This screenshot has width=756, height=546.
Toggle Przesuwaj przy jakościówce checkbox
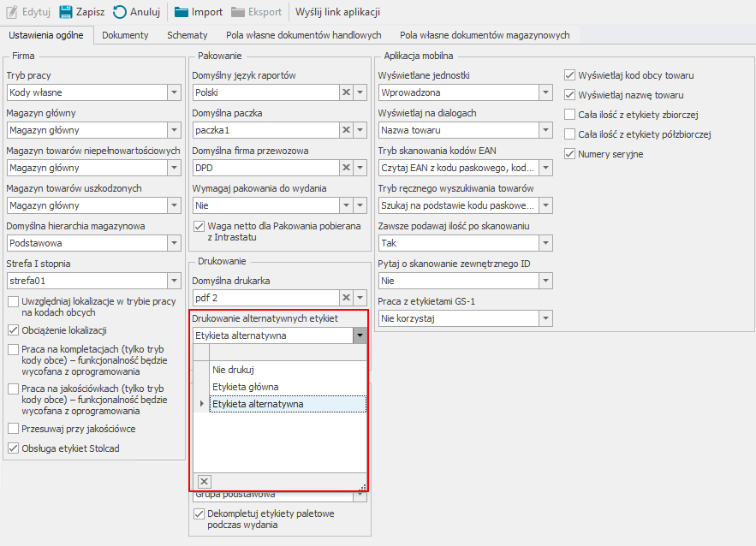click(13, 429)
